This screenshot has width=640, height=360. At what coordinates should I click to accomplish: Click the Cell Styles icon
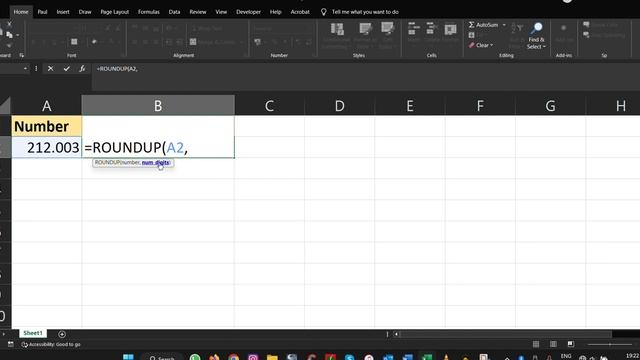coord(387,29)
